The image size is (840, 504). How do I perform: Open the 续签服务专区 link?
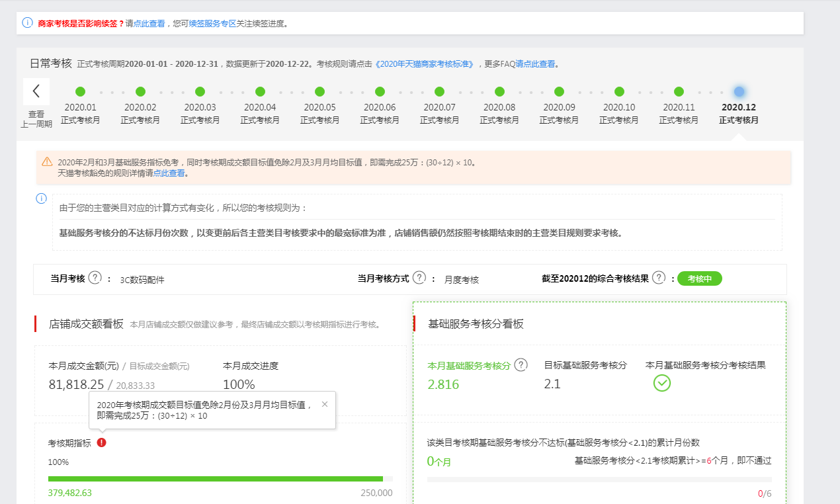(212, 23)
